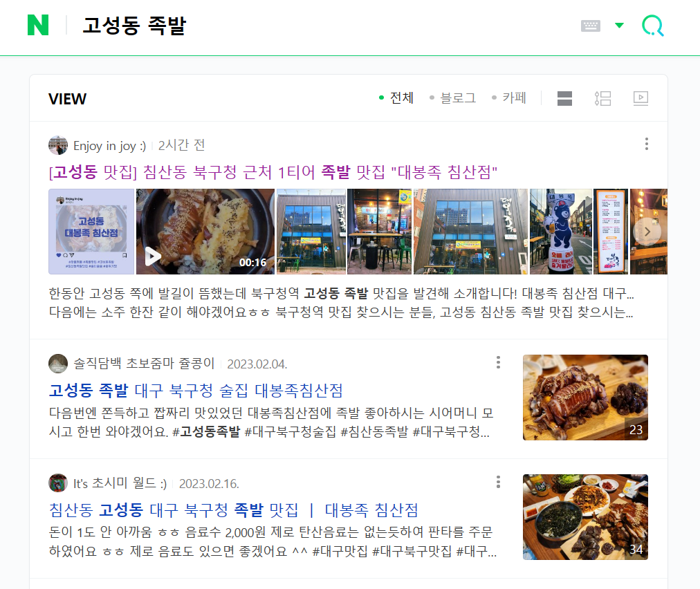Open more options for Enjoy in joy post
Viewport: 700px width, 589px height.
tap(647, 144)
